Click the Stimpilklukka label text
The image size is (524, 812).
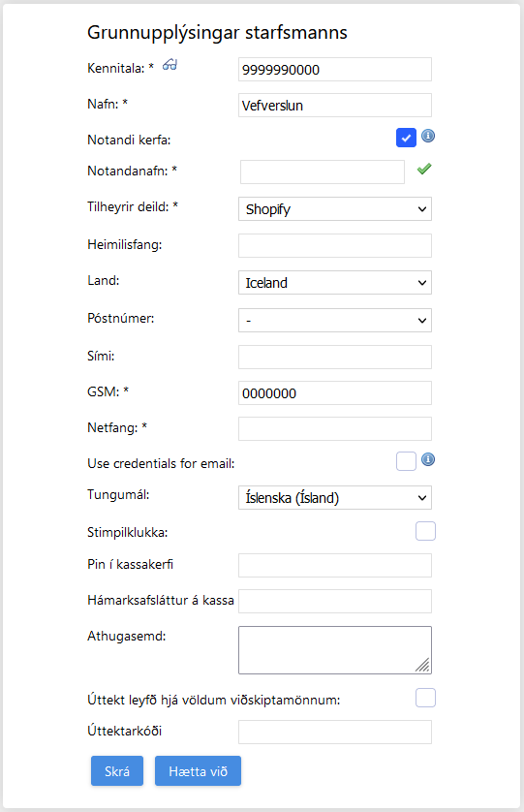tap(128, 532)
